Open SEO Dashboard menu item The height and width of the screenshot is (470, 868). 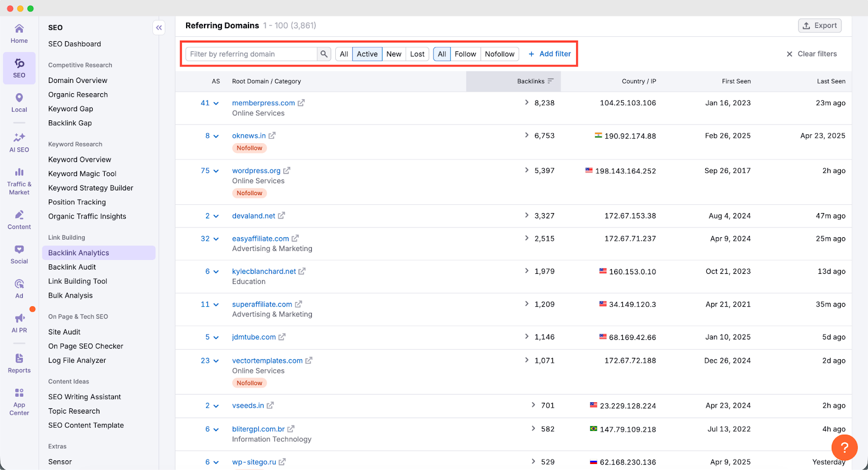pos(74,44)
